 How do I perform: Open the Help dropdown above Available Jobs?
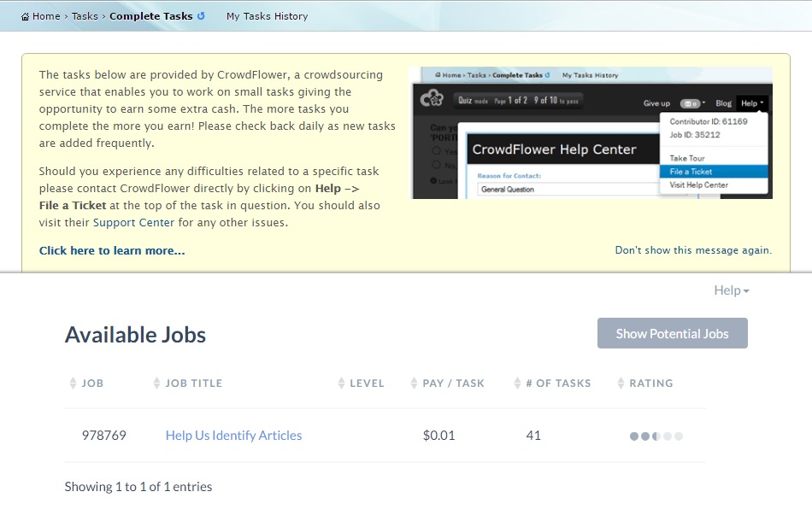731,290
